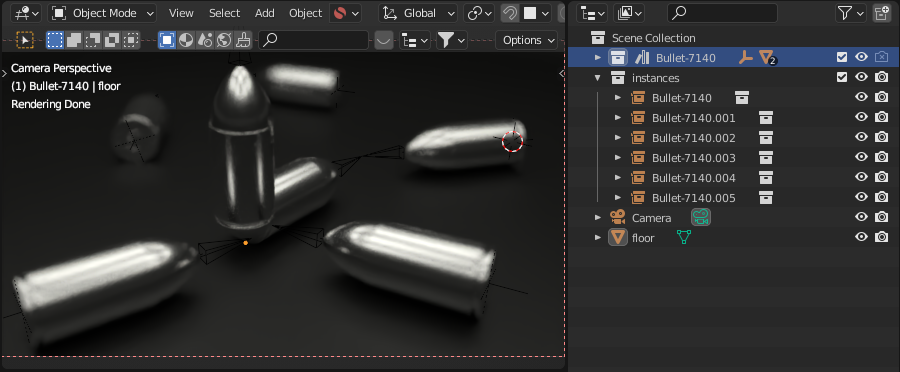Click the curved-line button beside the search field

pos(384,40)
